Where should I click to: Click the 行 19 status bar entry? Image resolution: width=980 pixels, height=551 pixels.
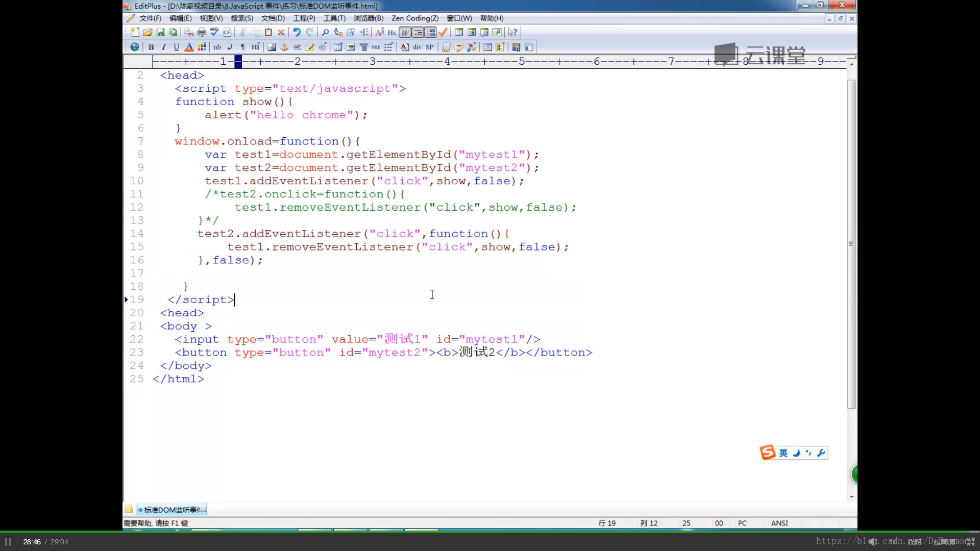coord(607,523)
